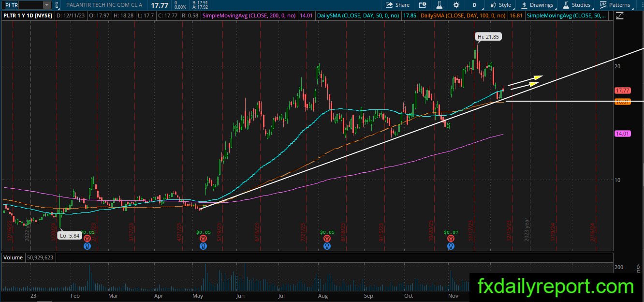This screenshot has width=644, height=302.
Task: Click the flask icon next to settings
Action: [x=439, y=5]
